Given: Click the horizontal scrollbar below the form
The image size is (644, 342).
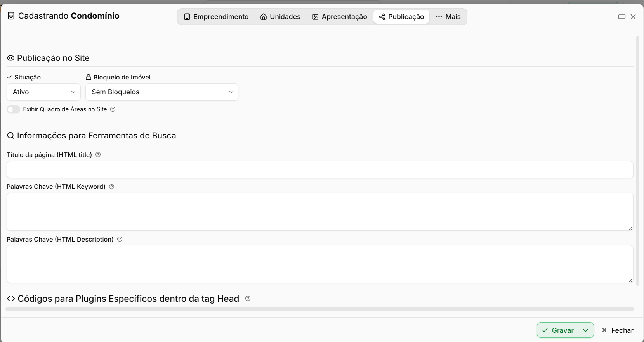Looking at the screenshot, I should [320, 309].
